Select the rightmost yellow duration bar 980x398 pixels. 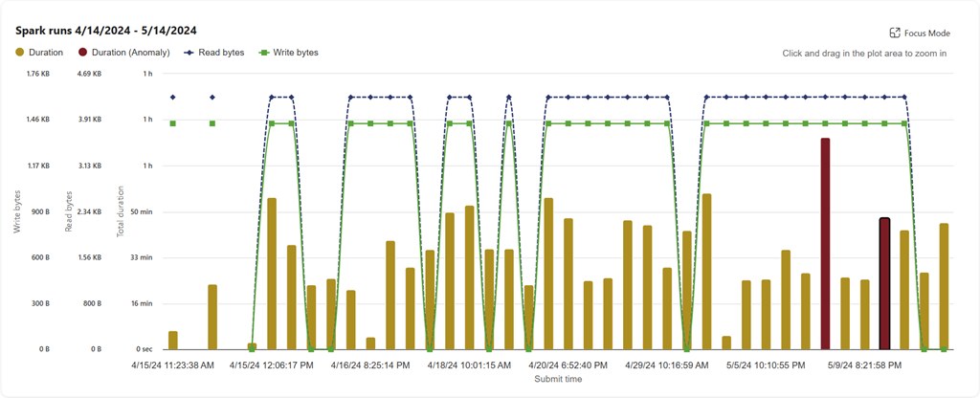tap(944, 286)
